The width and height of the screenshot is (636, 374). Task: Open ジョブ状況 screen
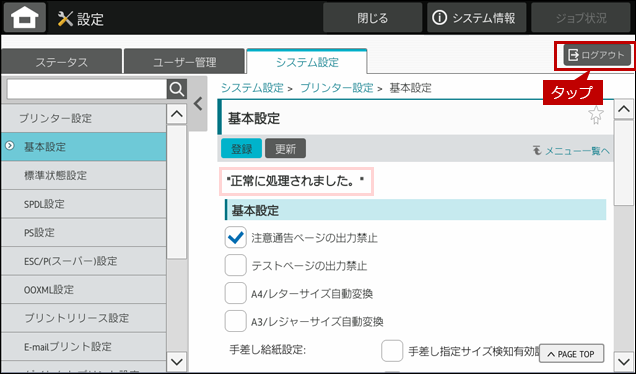click(x=581, y=18)
